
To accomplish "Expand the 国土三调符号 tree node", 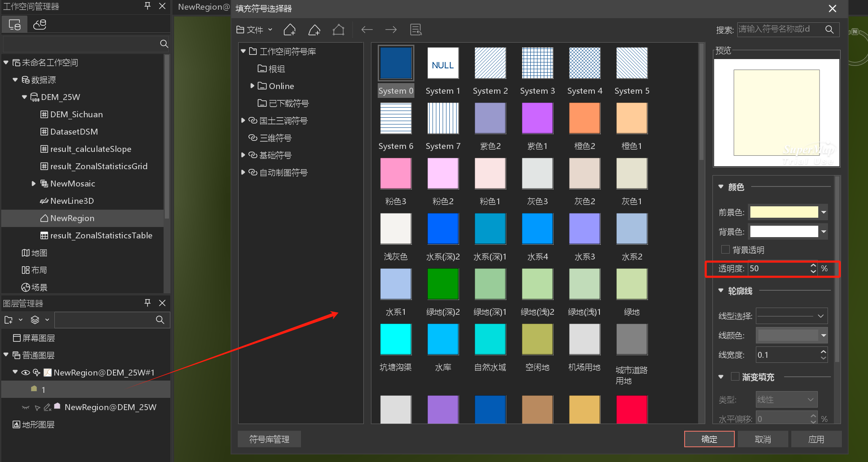I will point(243,121).
